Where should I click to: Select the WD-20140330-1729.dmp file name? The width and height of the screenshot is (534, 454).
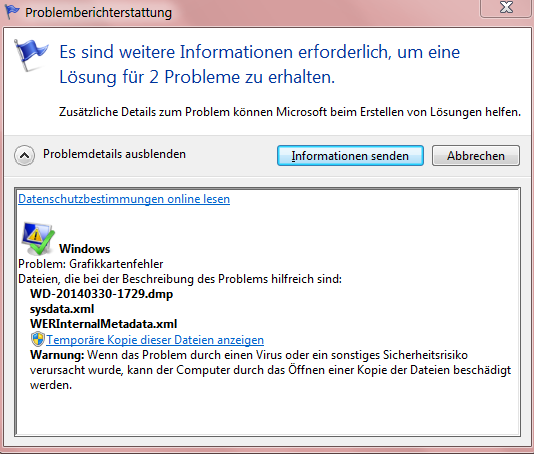[101, 294]
